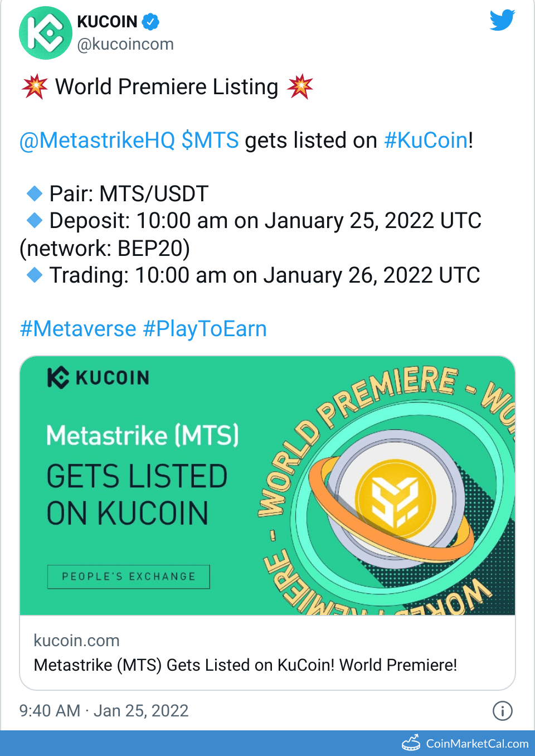Click the tweet info icon
Screen dimensions: 535x756
pyautogui.click(x=502, y=711)
